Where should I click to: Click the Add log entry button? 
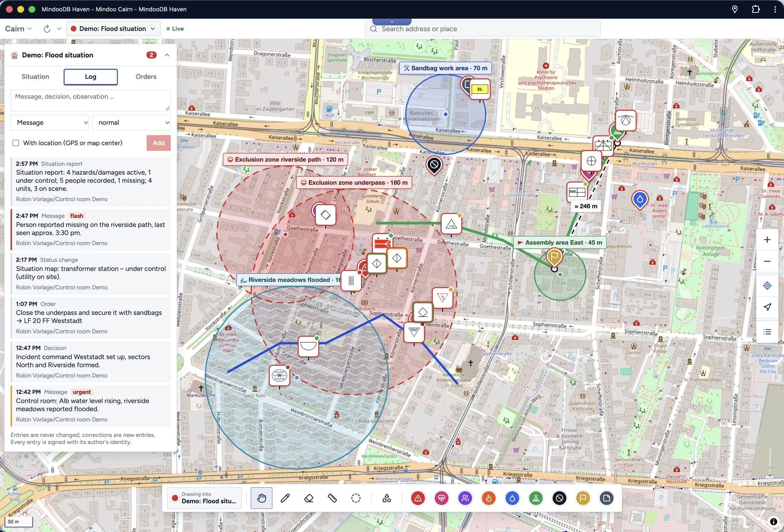[x=158, y=143]
